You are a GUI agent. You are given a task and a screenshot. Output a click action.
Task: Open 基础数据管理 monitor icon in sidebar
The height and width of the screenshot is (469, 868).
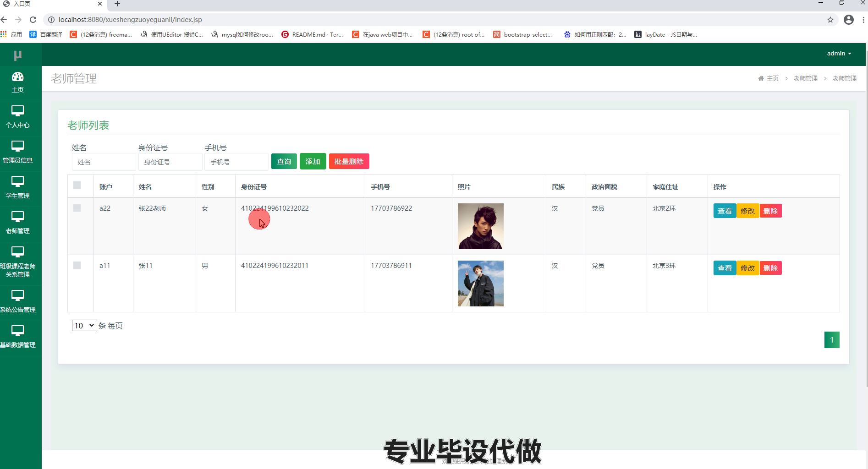point(17,331)
